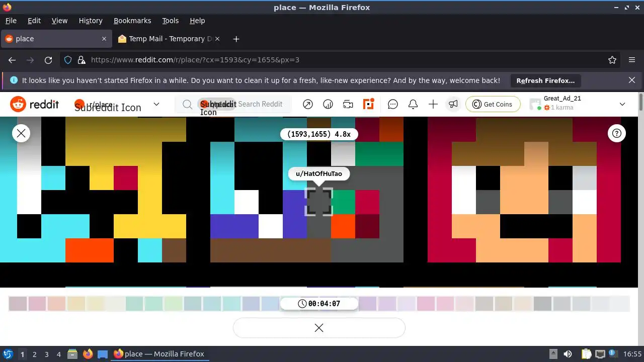Image resolution: width=644 pixels, height=362 pixels.
Task: Open the network tray icon
Action: (600, 354)
